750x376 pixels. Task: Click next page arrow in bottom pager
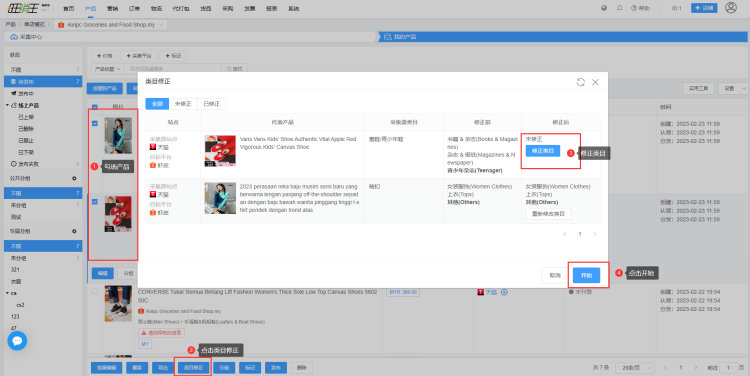coord(695,367)
